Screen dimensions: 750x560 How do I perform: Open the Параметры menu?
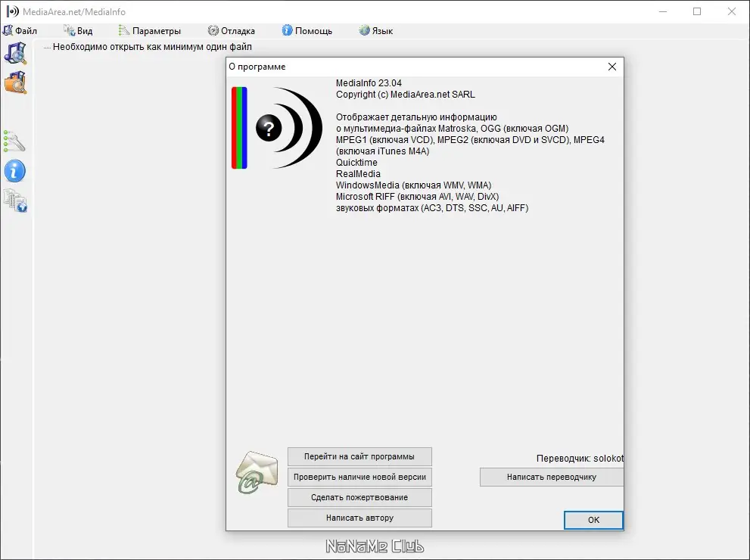(x=150, y=30)
